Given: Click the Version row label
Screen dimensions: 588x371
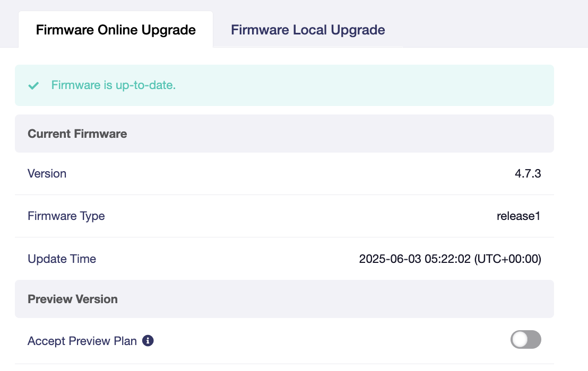Looking at the screenshot, I should click(47, 173).
